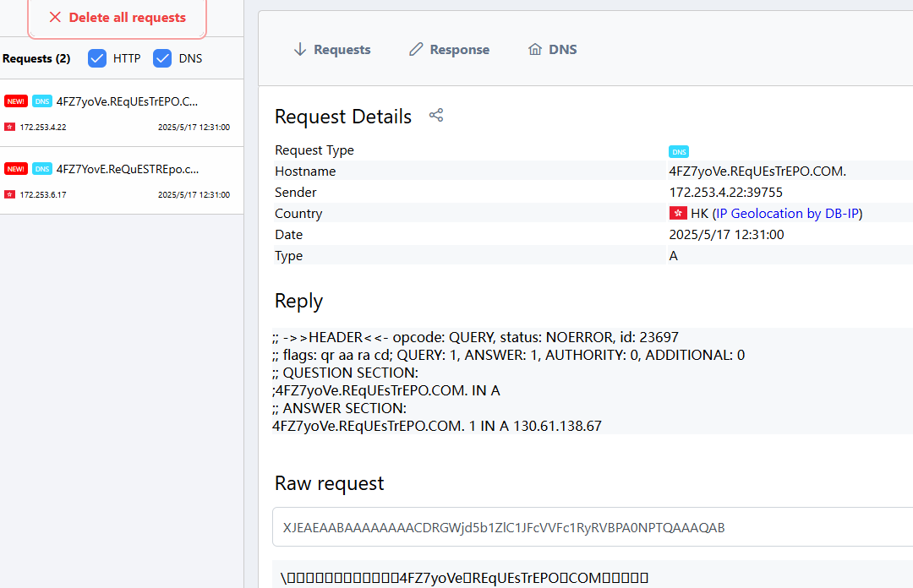Click the house icon on DNS tab

pos(535,50)
